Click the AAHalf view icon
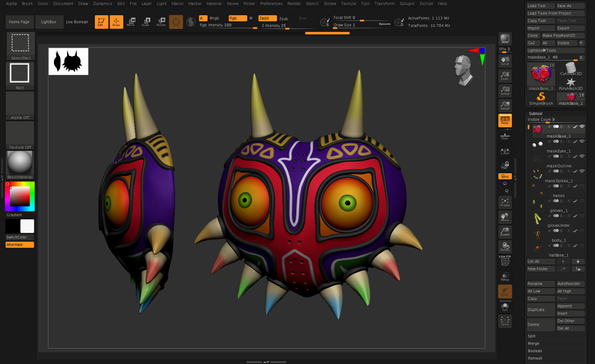The image size is (595, 364). click(x=505, y=106)
